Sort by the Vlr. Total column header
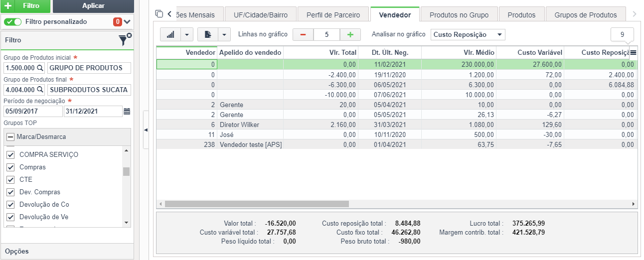This screenshot has height=260, width=644. 321,53
